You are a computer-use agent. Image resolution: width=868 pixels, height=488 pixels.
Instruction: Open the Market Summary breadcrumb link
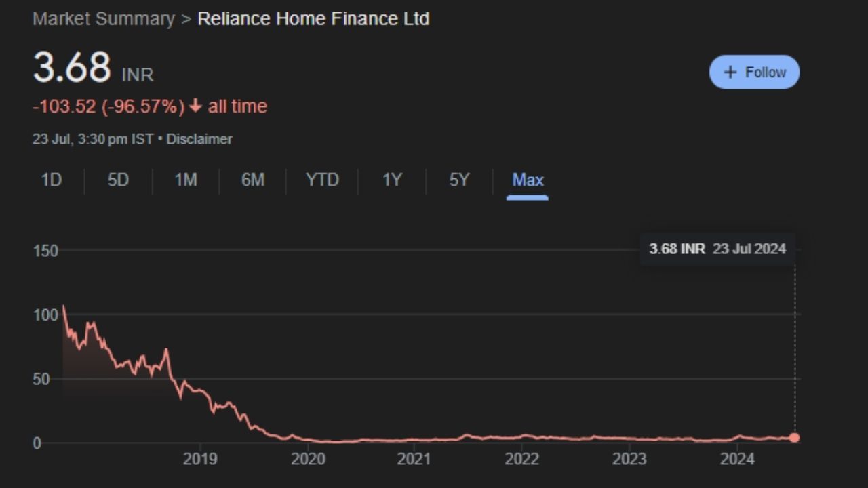tap(104, 18)
